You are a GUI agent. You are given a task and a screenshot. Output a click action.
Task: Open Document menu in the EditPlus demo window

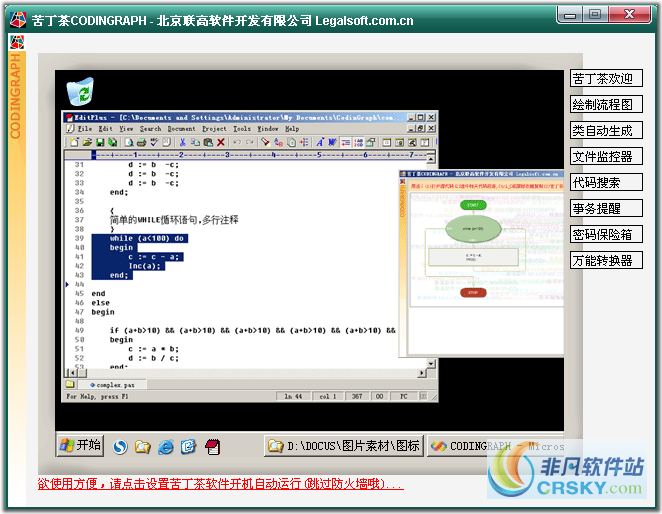pos(181,129)
